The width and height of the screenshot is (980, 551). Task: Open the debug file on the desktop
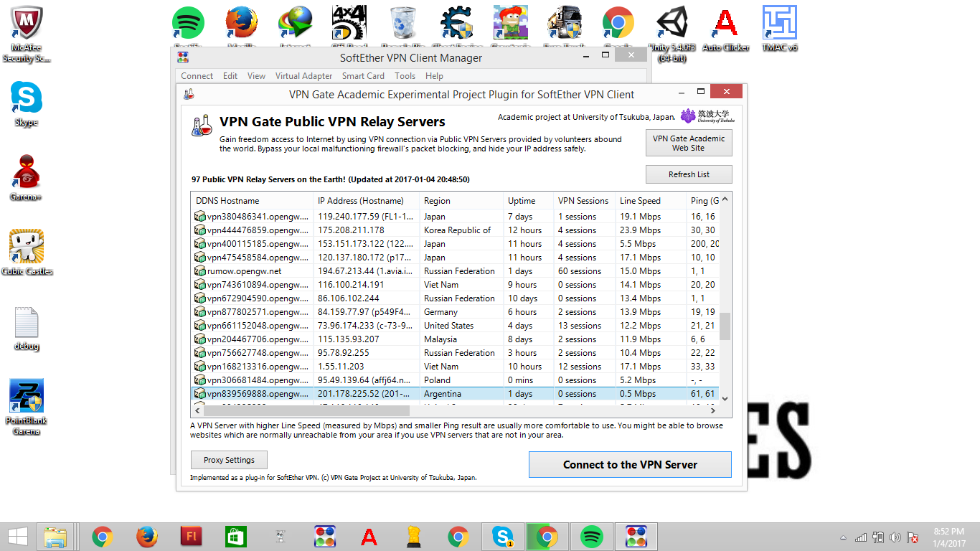click(27, 329)
